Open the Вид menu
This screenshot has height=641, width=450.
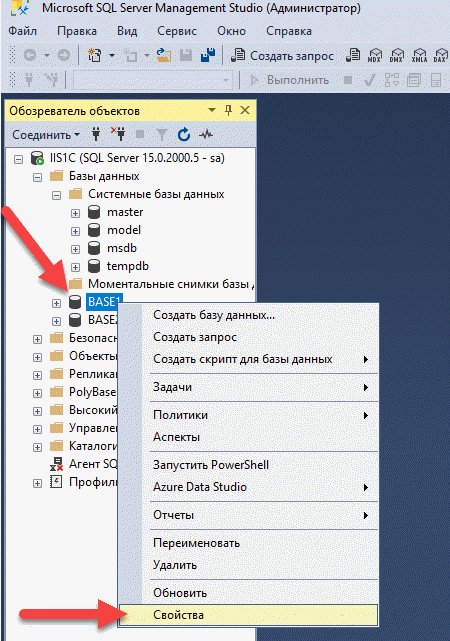[127, 31]
